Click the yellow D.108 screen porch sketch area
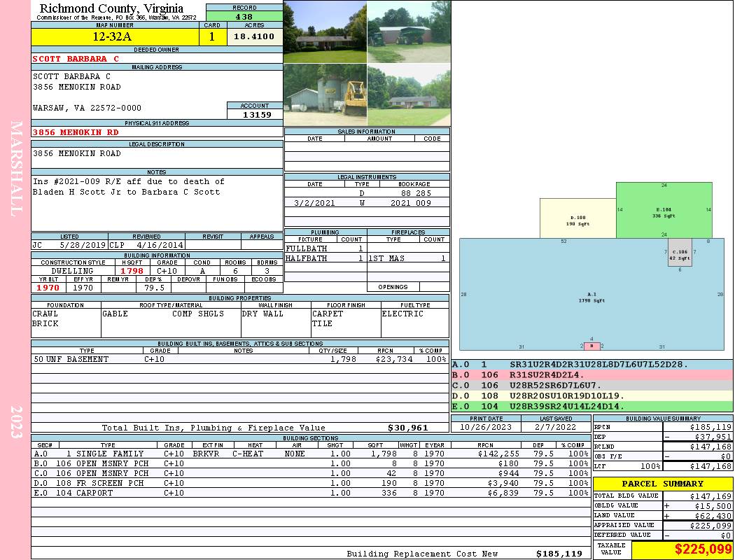 577,218
